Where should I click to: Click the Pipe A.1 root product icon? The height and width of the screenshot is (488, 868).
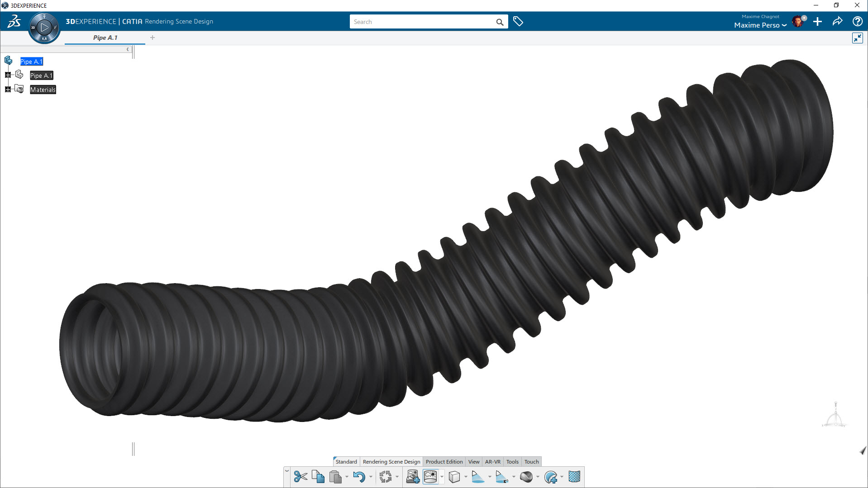pyautogui.click(x=8, y=60)
